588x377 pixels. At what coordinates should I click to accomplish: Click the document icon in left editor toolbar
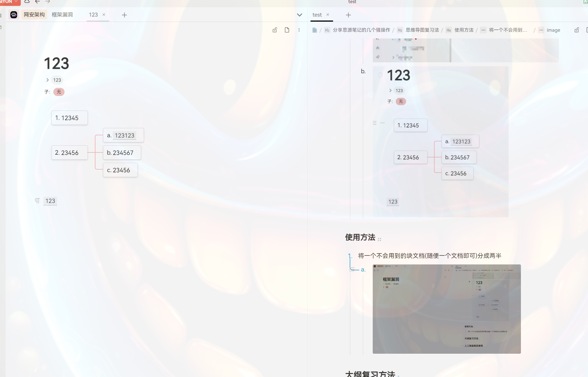pos(287,30)
